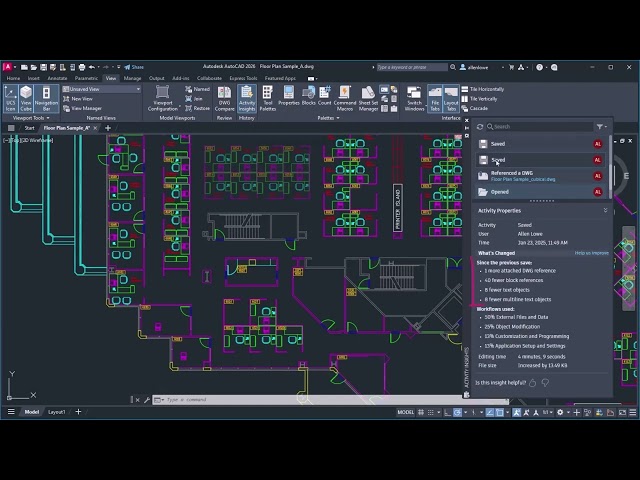The height and width of the screenshot is (480, 640).
Task: Click the Share button
Action: [134, 67]
